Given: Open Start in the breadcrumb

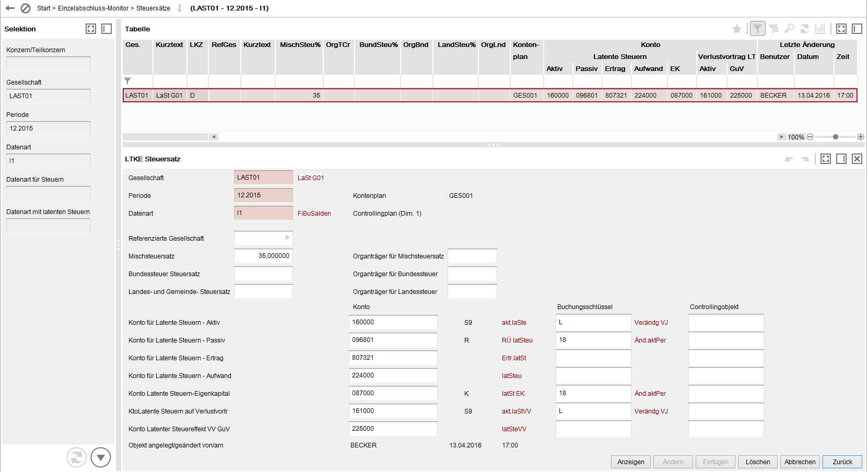Looking at the screenshot, I should point(44,8).
